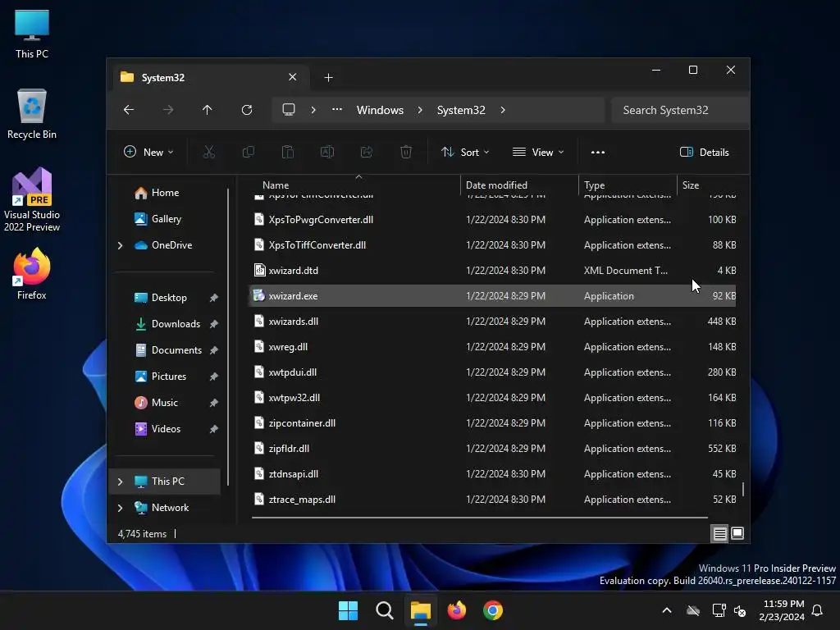The image size is (840, 630).
Task: Expand hidden breadcrumb path ellipsis
Action: (337, 109)
